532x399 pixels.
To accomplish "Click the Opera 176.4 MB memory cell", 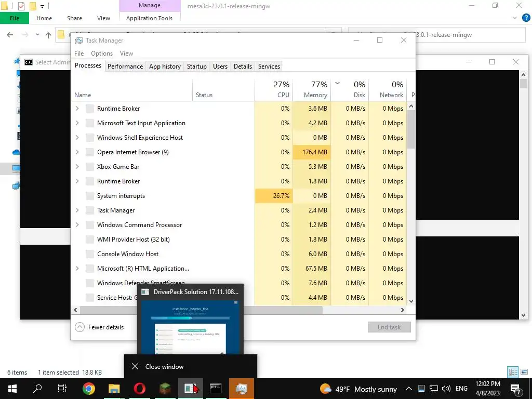I will click(x=312, y=152).
